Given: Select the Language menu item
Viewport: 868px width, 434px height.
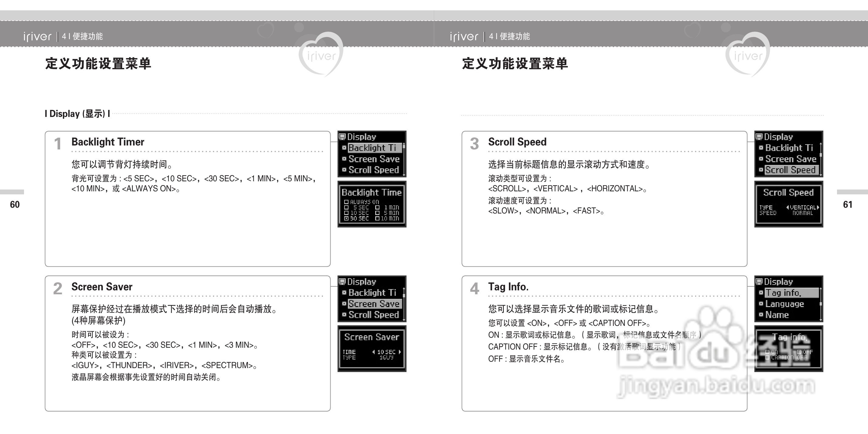Looking at the screenshot, I should pos(784,304).
